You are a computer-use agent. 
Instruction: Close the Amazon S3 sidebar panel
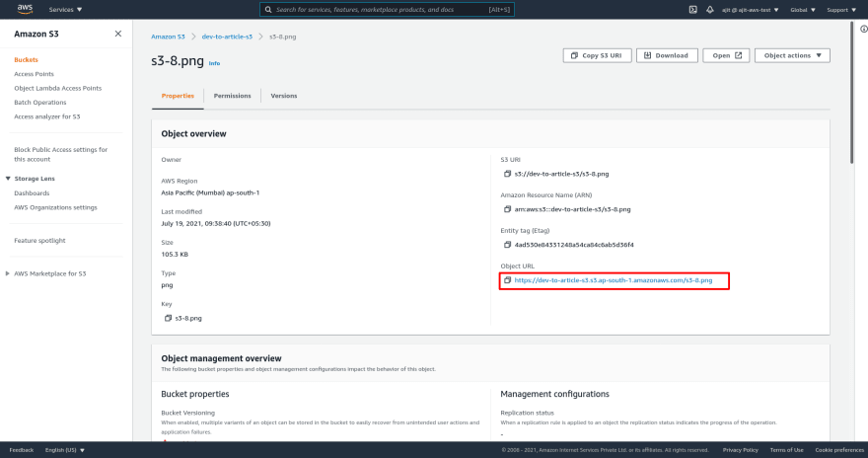coord(118,34)
